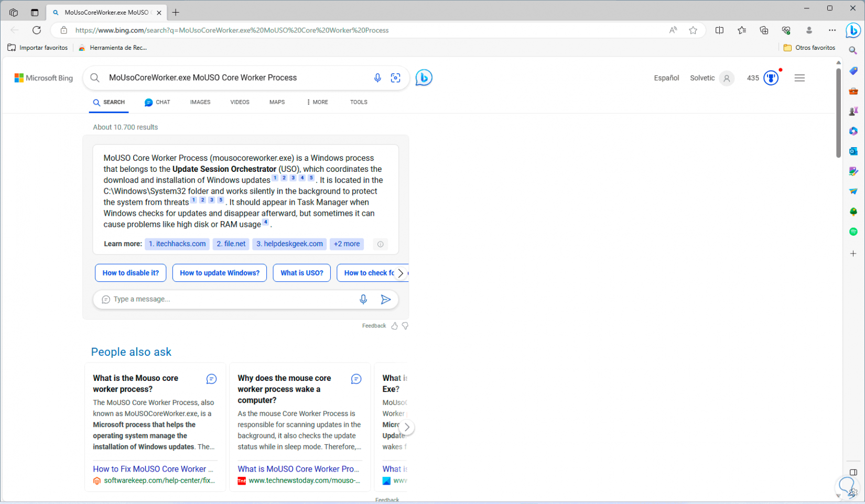This screenshot has height=504, width=865.
Task: Open Microsoft 365 from the sidebar
Action: pyautogui.click(x=853, y=131)
